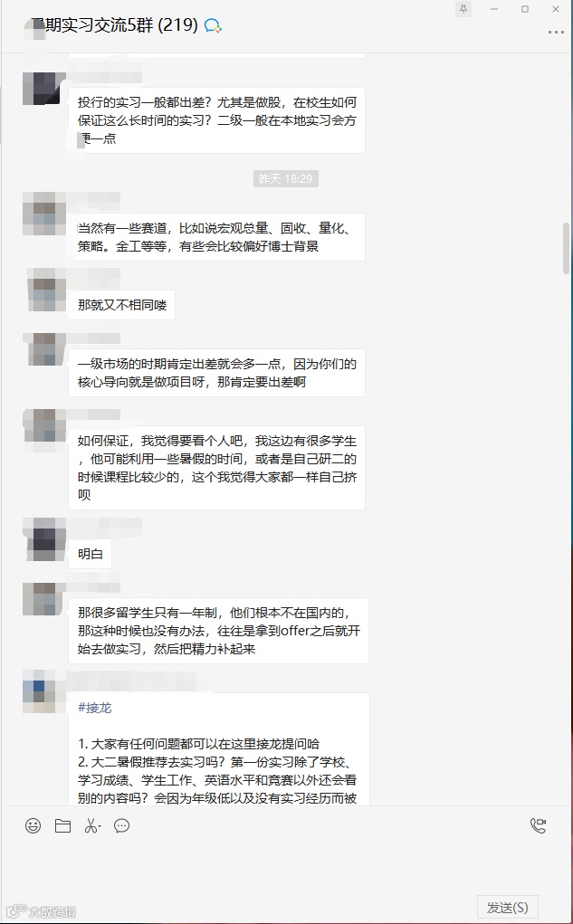The image size is (573, 924).
Task: Click the 昨天 18:29 timestamp label
Action: click(x=286, y=178)
